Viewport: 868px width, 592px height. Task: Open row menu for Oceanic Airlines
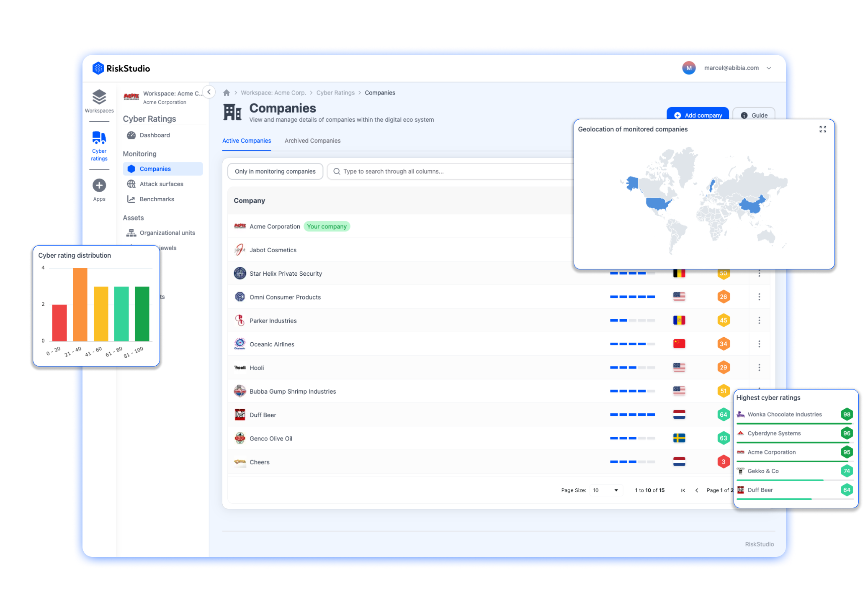click(x=759, y=344)
